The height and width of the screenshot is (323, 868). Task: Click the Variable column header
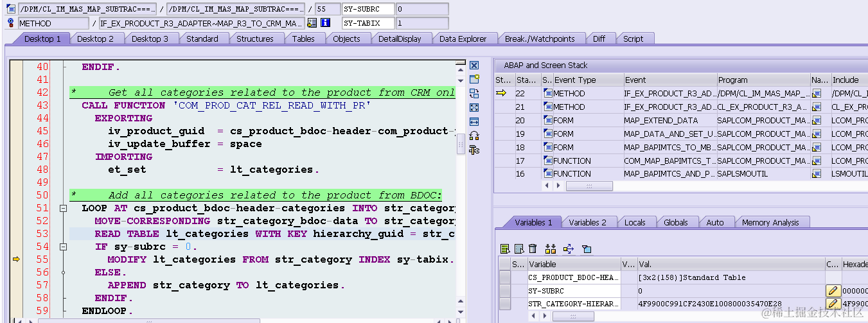(x=574, y=264)
